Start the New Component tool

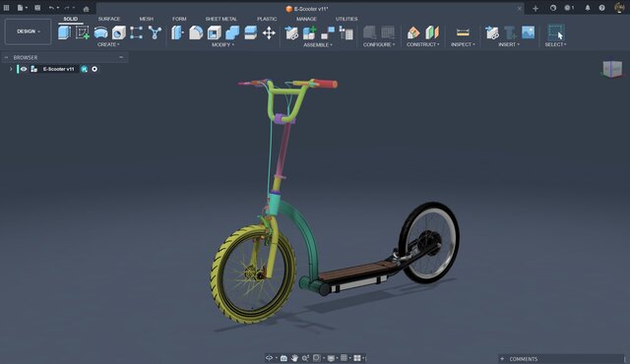coord(64,32)
